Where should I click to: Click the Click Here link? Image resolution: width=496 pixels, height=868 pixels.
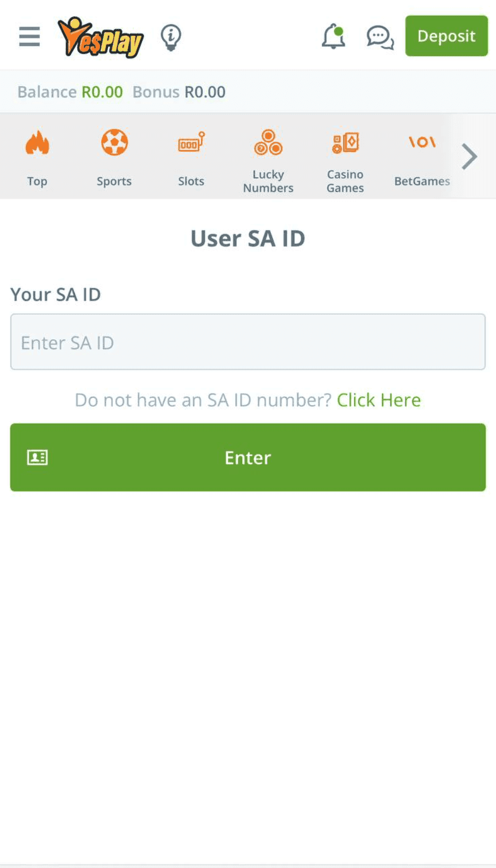(378, 399)
